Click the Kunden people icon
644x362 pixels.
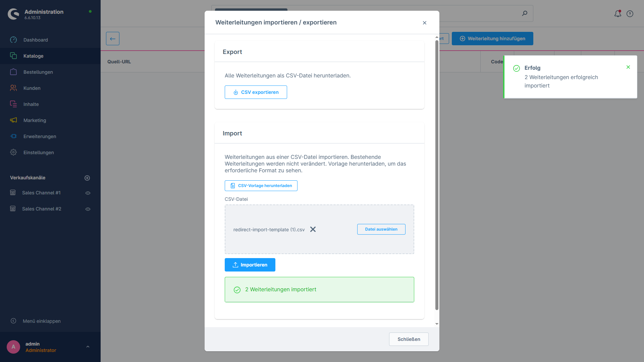tap(13, 88)
